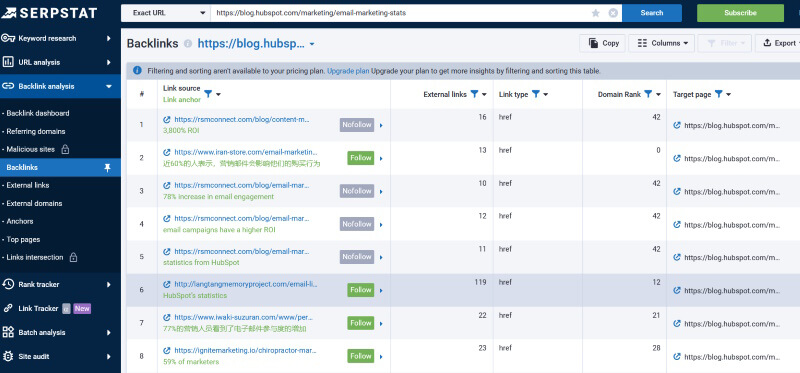Click the Search button
Image resolution: width=800 pixels, height=373 pixels.
tap(652, 13)
